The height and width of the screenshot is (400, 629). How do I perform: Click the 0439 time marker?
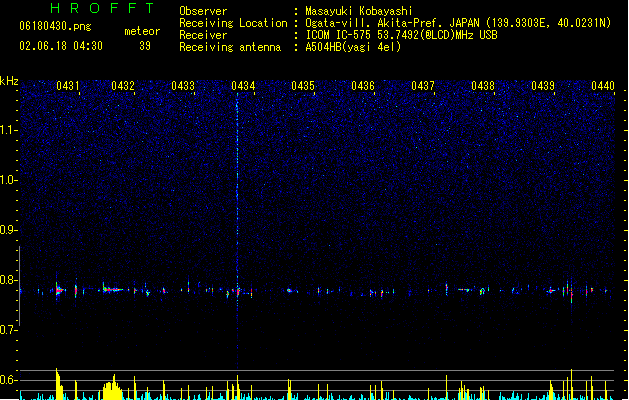[543, 85]
